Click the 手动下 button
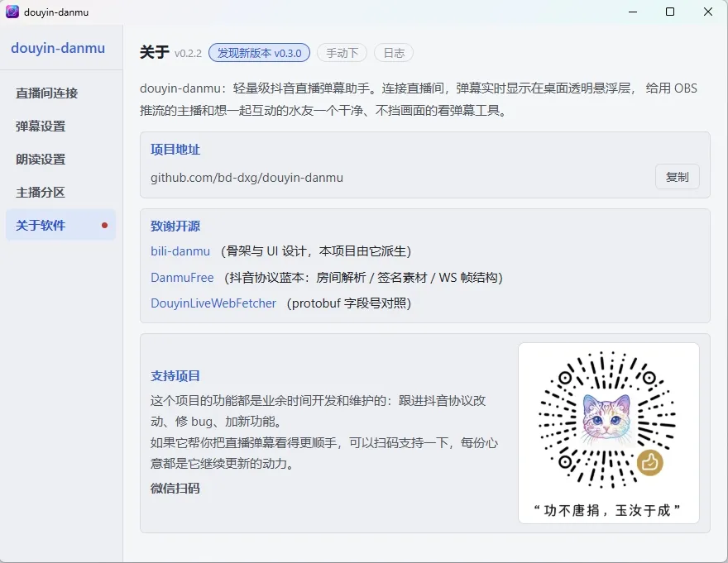This screenshot has height=563, width=728. coord(342,53)
